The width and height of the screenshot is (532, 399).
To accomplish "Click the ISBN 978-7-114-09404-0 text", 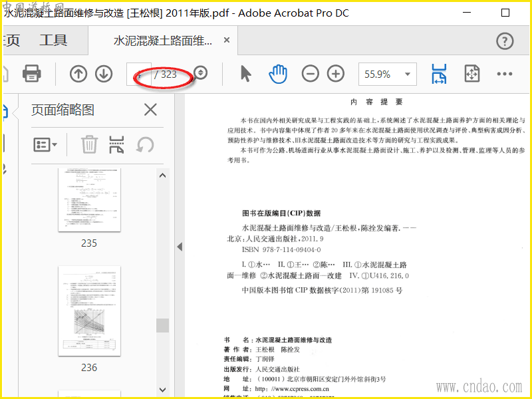I will (x=281, y=250).
